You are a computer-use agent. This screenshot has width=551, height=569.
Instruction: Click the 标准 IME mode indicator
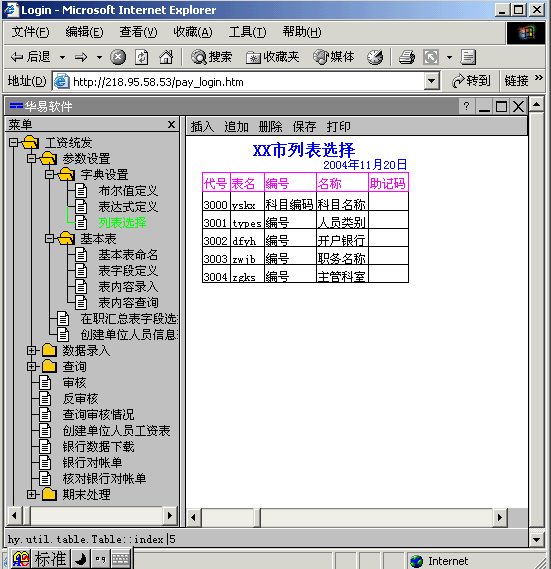50,559
